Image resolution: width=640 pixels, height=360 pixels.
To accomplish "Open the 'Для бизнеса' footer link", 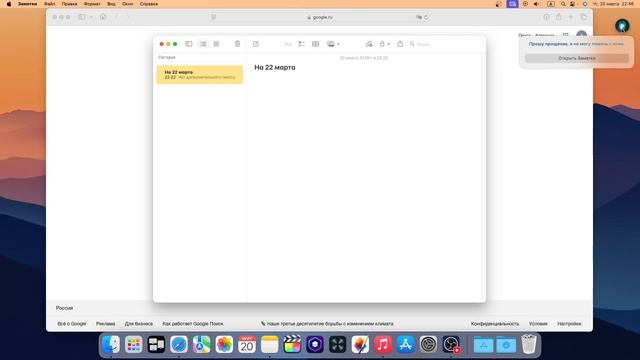I will point(139,324).
